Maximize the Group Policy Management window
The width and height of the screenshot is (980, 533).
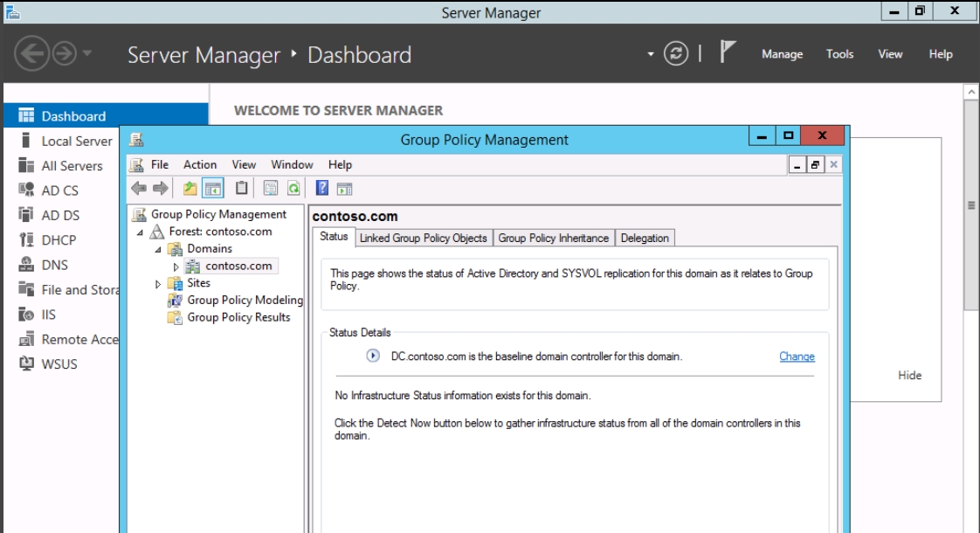(x=788, y=135)
